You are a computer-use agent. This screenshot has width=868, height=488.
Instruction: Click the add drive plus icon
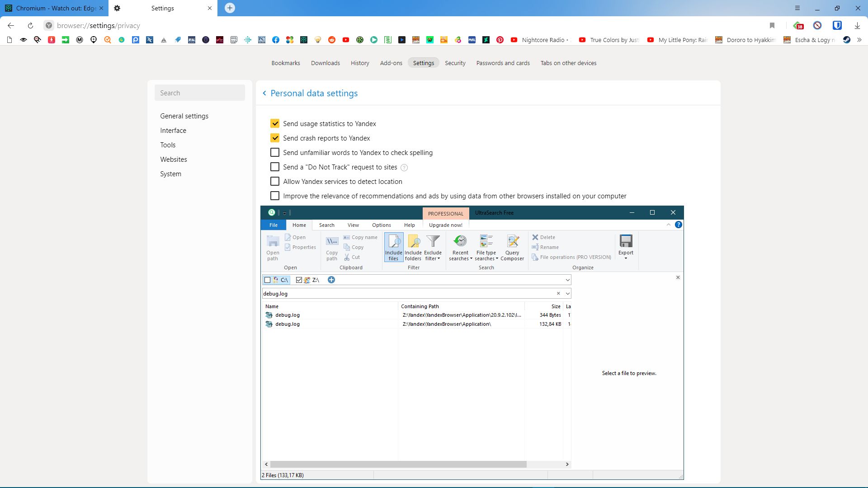click(x=331, y=280)
